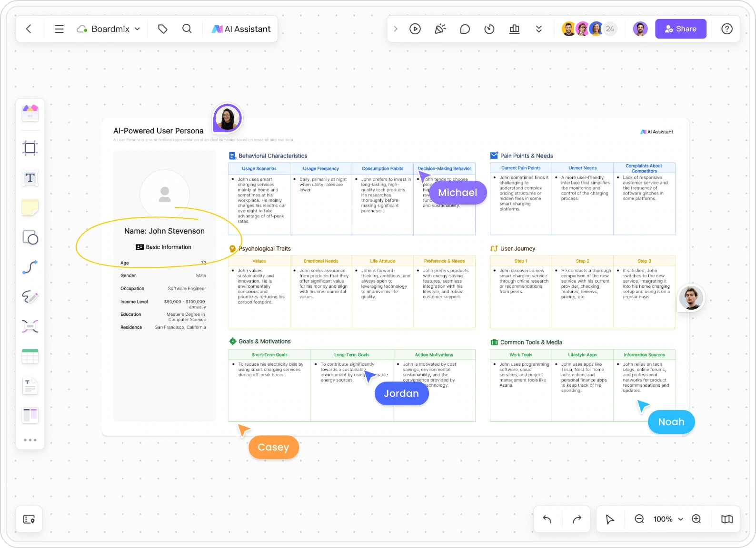Open the page list icon in bottom-left corner

pos(29,519)
